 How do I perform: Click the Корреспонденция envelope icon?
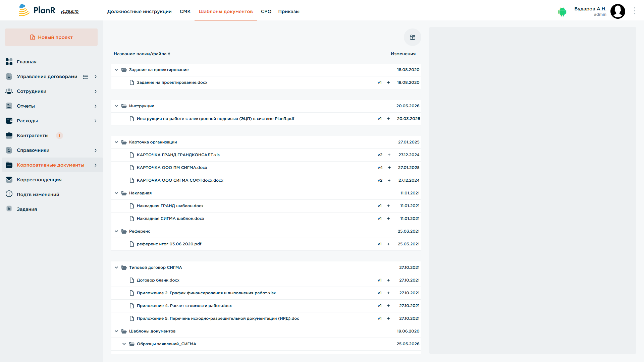pos(9,180)
